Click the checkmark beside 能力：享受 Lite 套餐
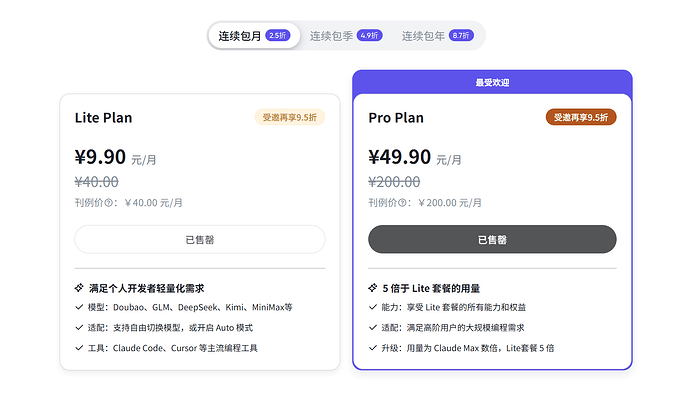 [x=373, y=307]
